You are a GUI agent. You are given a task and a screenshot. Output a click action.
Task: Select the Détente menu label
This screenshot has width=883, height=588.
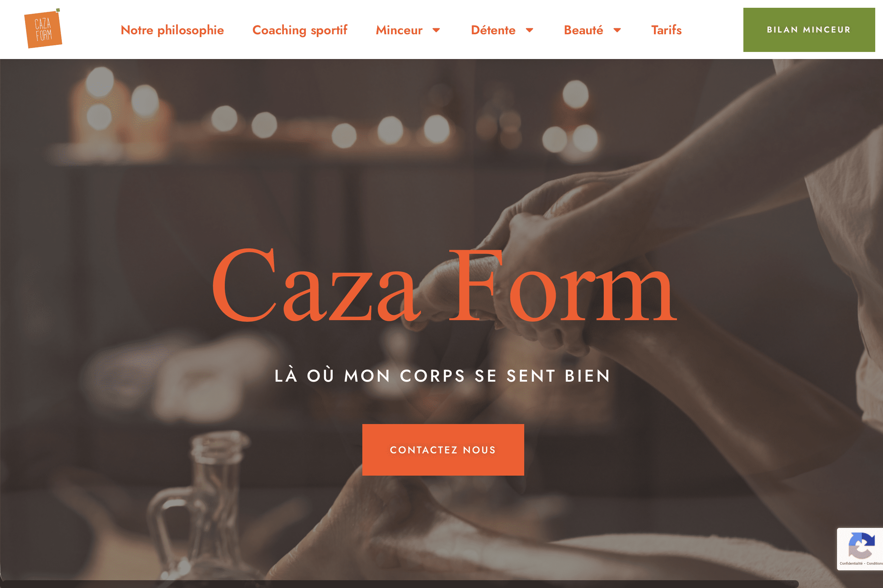pyautogui.click(x=493, y=30)
